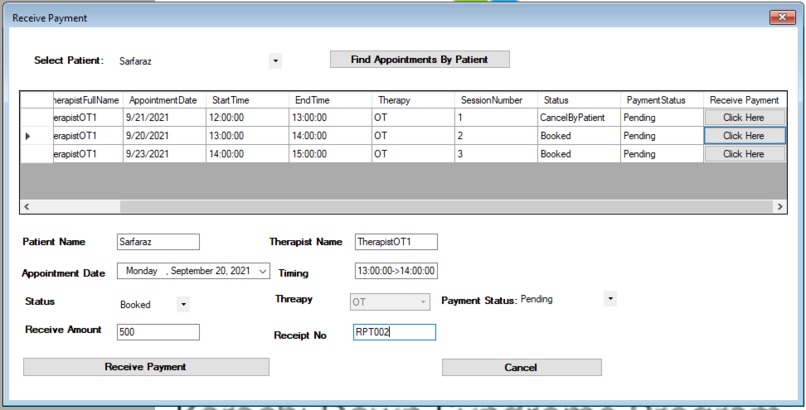Click the TherapistFullName column header
The height and width of the screenshot is (410, 806).
pos(88,100)
